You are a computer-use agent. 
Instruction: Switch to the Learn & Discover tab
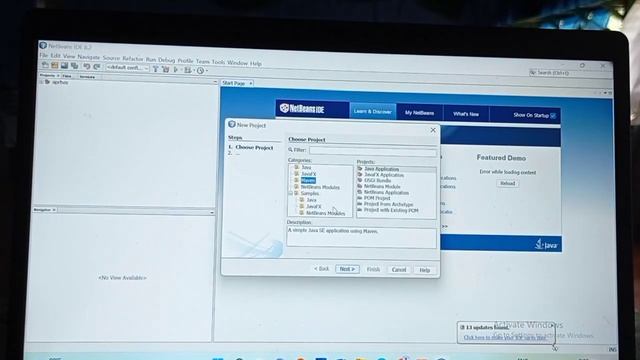372,111
